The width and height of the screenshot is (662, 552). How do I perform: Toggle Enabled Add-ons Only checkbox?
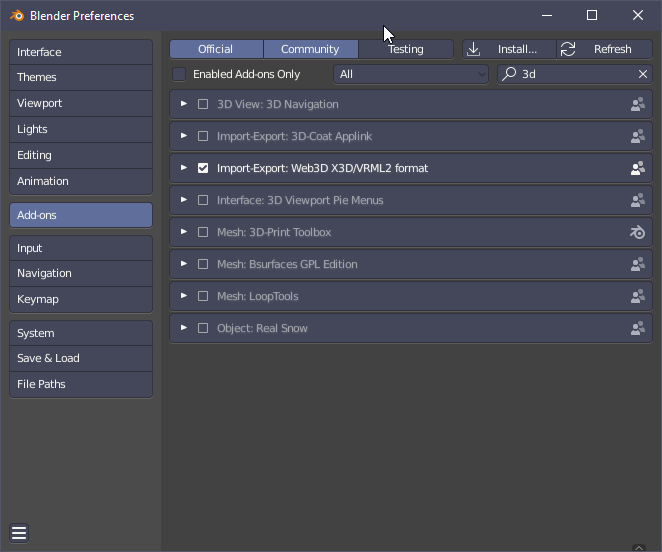point(179,74)
